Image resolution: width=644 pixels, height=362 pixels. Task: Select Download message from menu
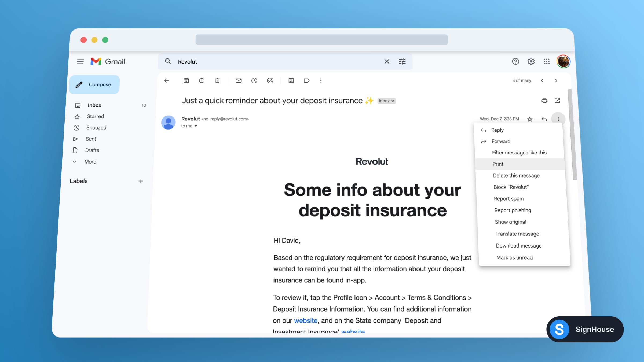[523, 246]
